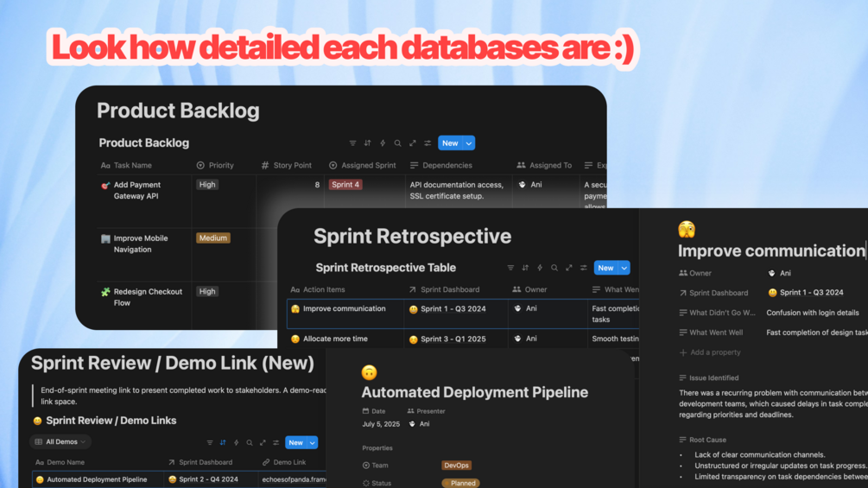Expand New dropdown arrow in Sprint Review Demo Links
The height and width of the screenshot is (488, 868).
pos(313,442)
